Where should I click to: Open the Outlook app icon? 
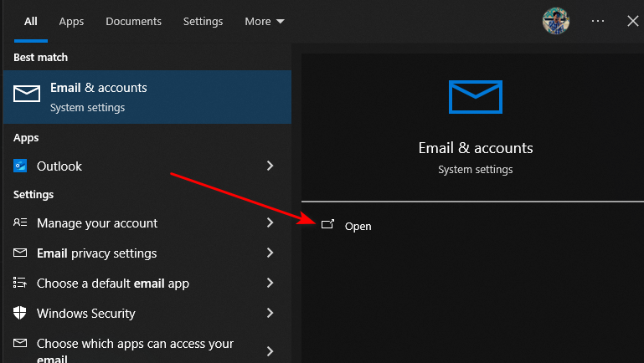[x=20, y=166]
